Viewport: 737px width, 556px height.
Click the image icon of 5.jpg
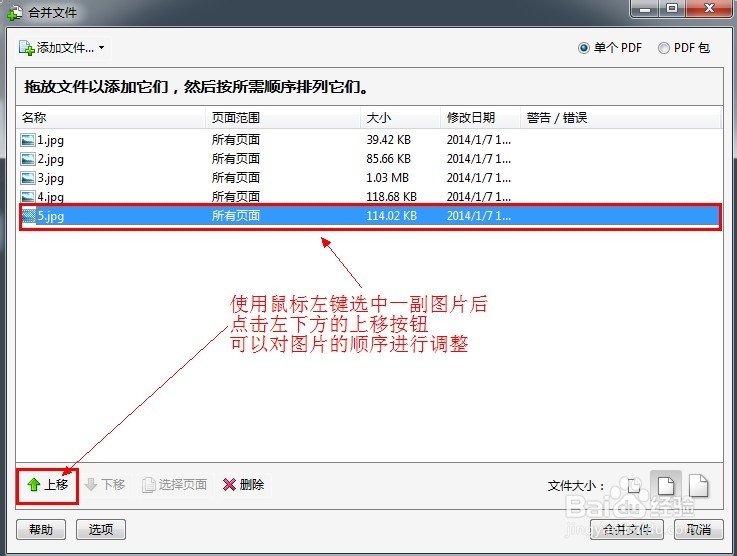click(x=29, y=216)
